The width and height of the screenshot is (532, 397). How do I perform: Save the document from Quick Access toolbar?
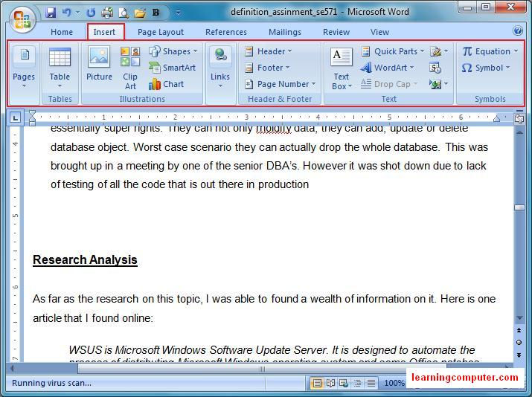51,13
